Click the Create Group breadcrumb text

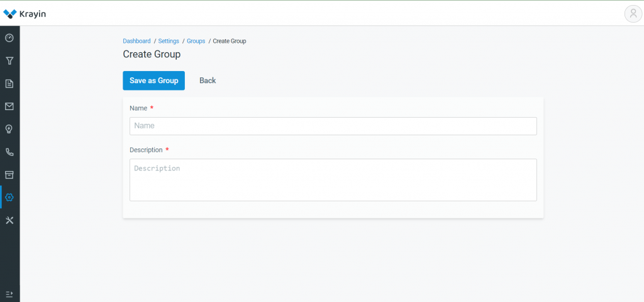pos(230,41)
